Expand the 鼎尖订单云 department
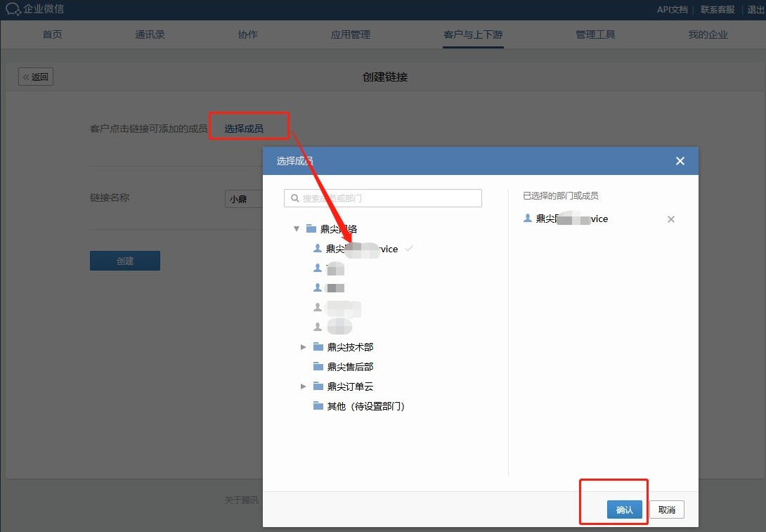Screen dimensions: 766x532 pos(303,387)
